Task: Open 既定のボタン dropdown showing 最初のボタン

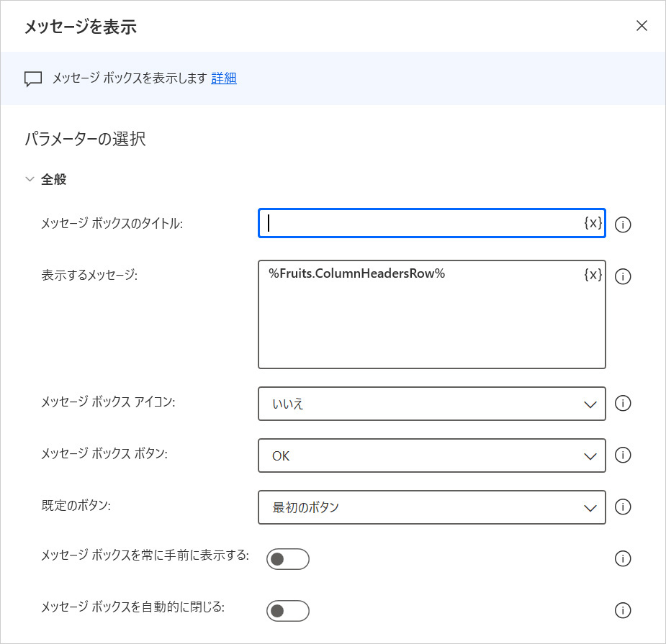Action: click(431, 507)
